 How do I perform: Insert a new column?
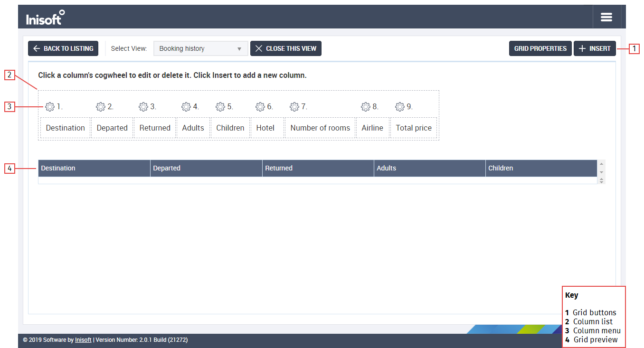click(595, 48)
